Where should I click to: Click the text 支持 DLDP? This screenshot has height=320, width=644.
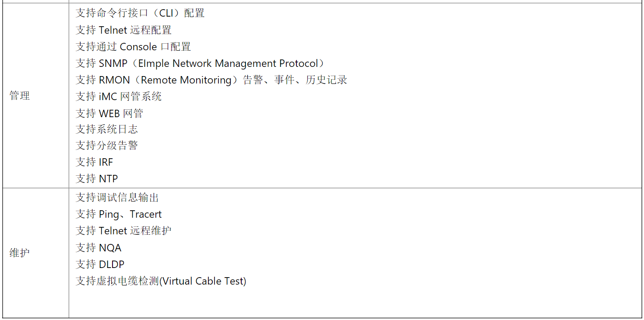100,264
